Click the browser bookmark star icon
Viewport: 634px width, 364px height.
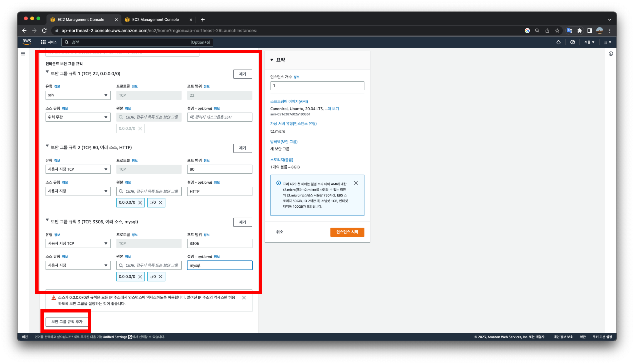[x=557, y=31]
